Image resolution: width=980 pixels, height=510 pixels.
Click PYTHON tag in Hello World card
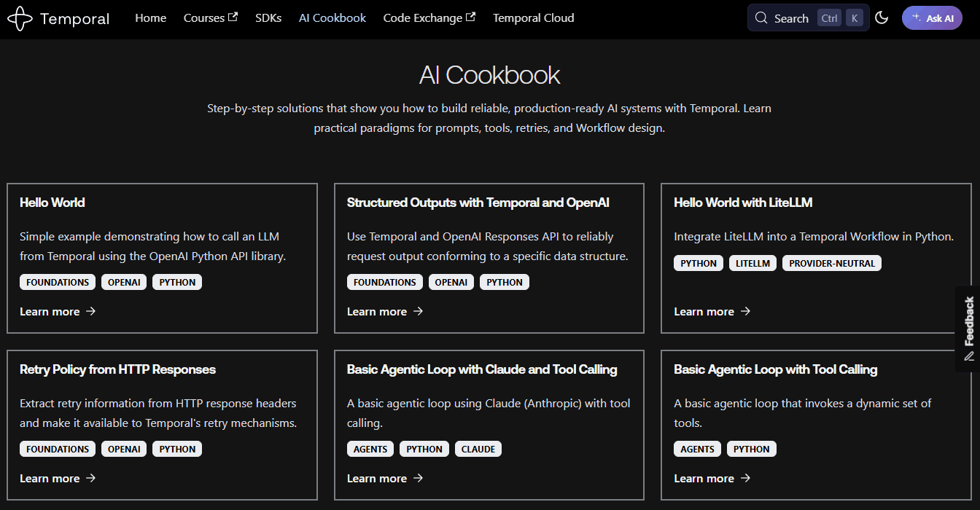(177, 282)
